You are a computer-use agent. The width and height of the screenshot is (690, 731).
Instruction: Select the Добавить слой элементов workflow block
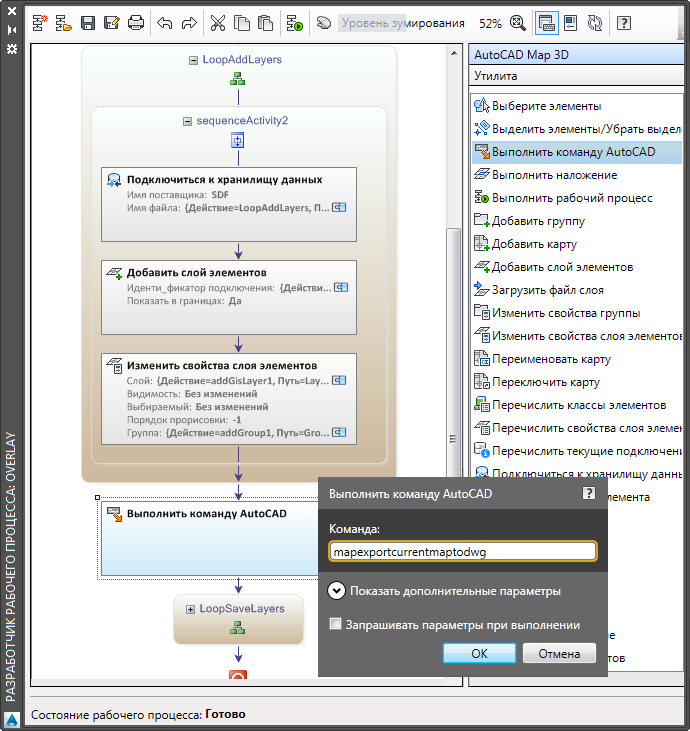point(229,297)
